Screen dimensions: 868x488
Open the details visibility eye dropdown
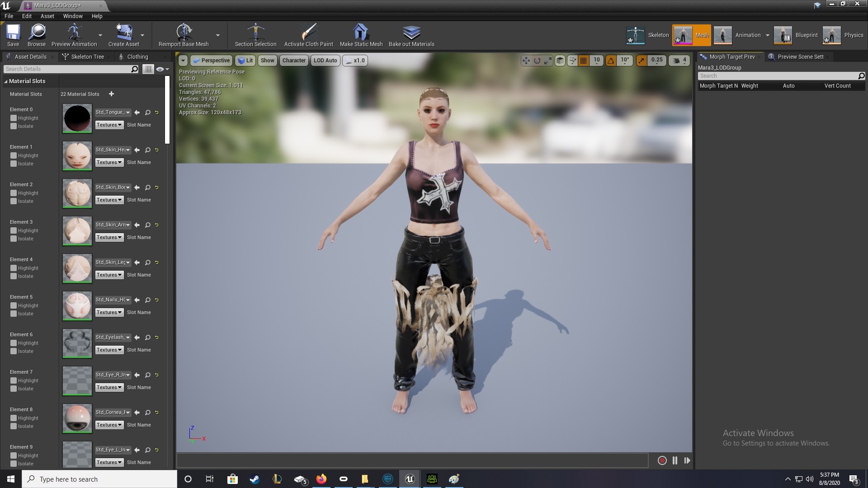click(x=162, y=69)
